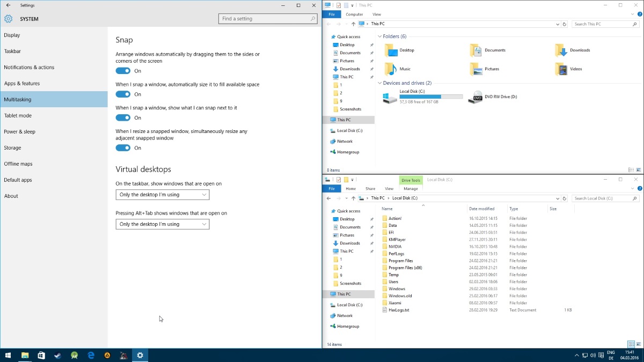Sort files by the Date modified column
Image resolution: width=644 pixels, height=362 pixels.
pyautogui.click(x=481, y=209)
